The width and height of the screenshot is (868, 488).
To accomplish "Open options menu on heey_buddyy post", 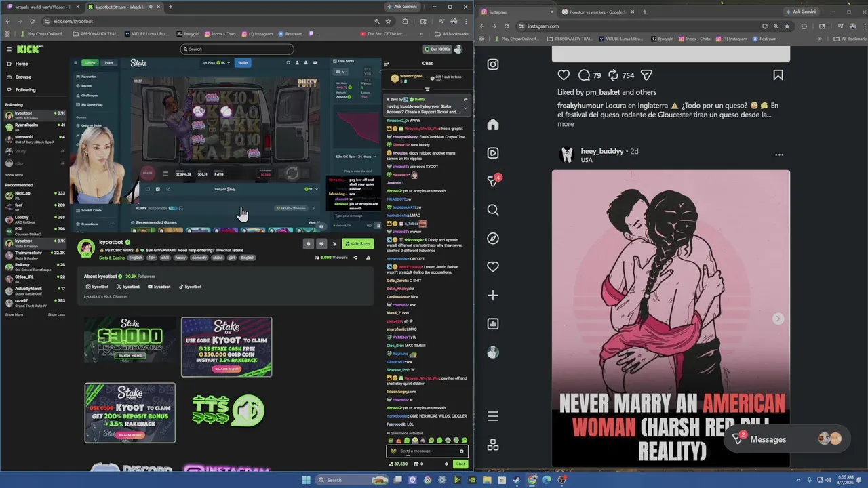I will pos(778,155).
